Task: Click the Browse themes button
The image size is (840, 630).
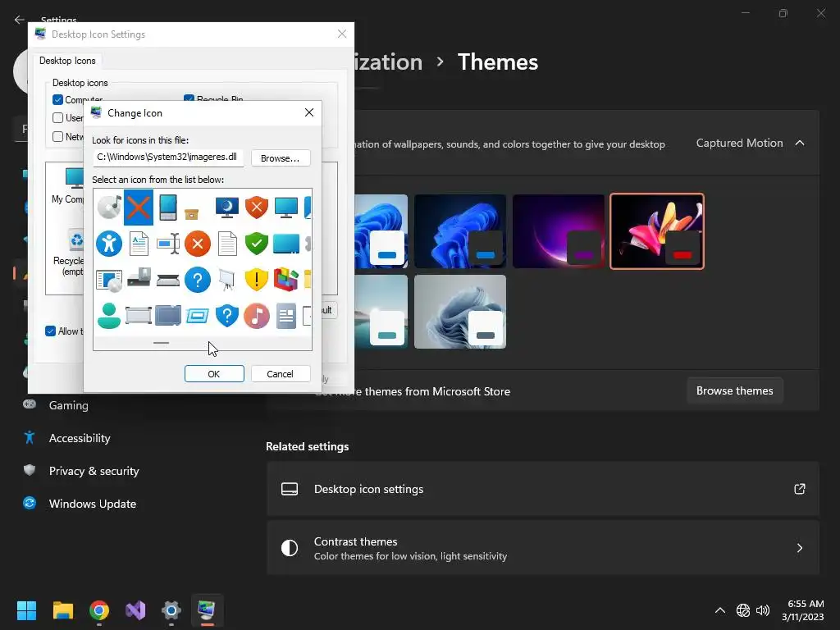Action: pyautogui.click(x=734, y=390)
